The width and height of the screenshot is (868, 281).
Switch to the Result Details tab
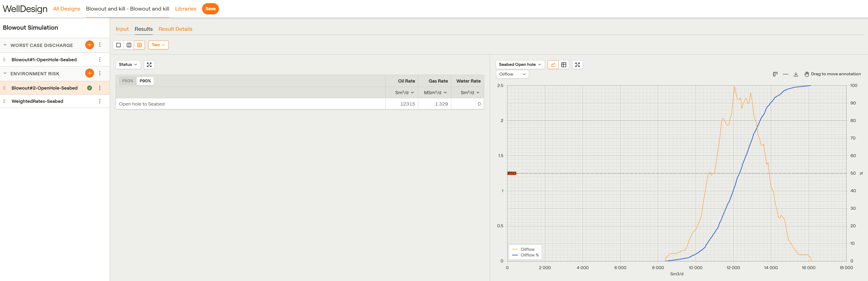[175, 29]
